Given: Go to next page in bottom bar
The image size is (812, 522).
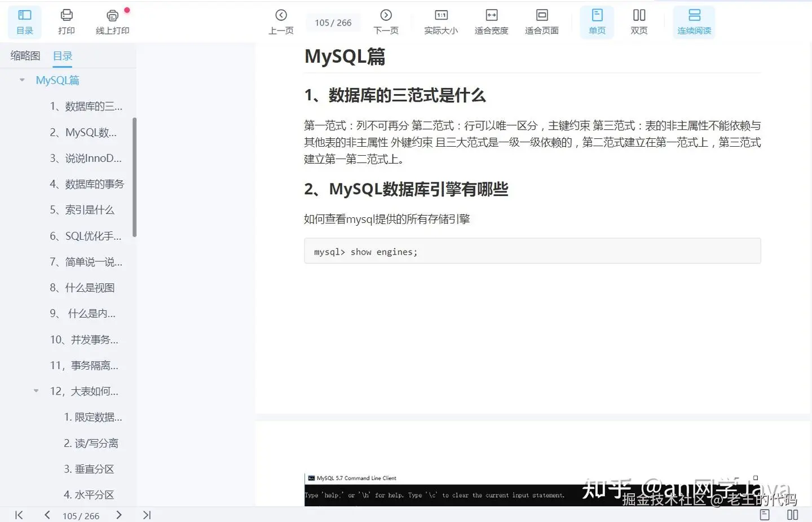Looking at the screenshot, I should tap(118, 515).
